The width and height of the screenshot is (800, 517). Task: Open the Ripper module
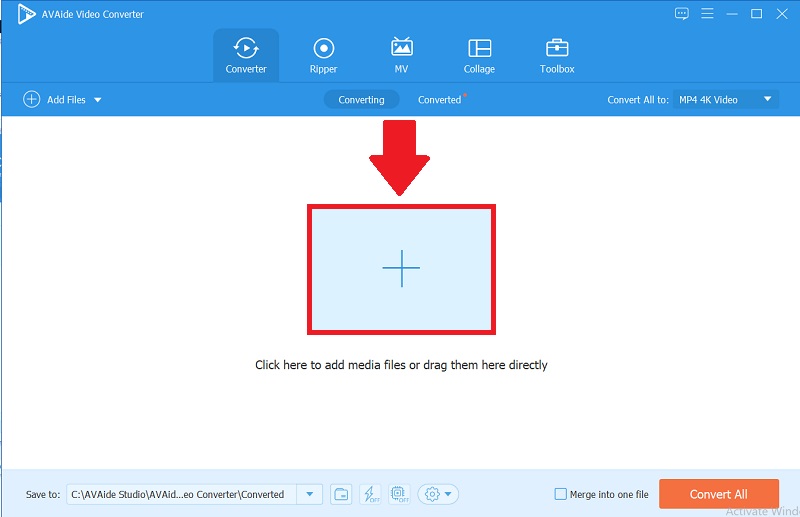coord(323,55)
